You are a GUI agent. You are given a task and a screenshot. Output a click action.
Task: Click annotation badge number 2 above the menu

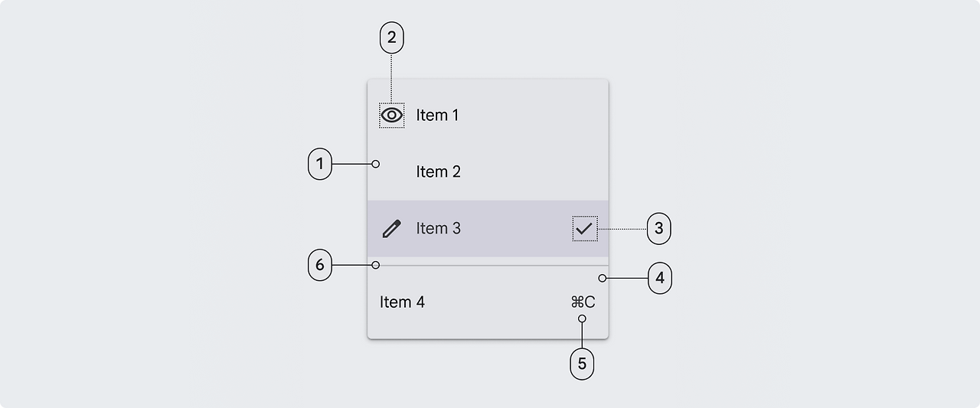point(392,37)
